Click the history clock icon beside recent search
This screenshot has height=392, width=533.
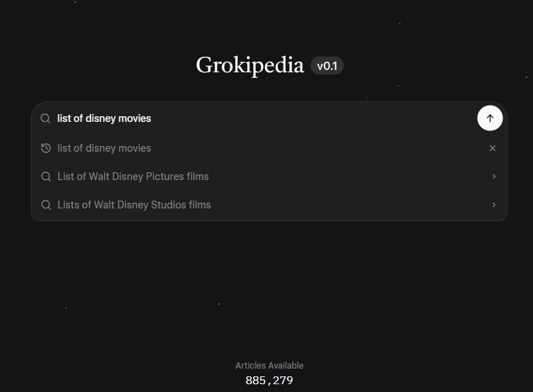45,148
